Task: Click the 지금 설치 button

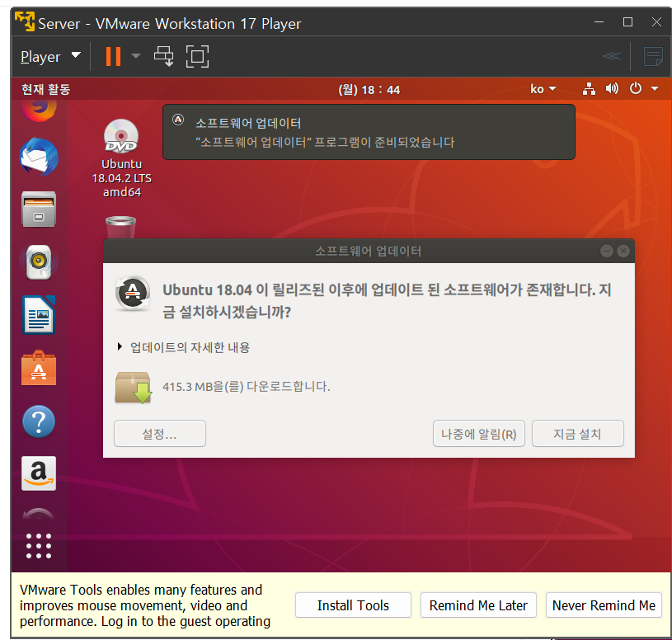Action: click(x=578, y=433)
